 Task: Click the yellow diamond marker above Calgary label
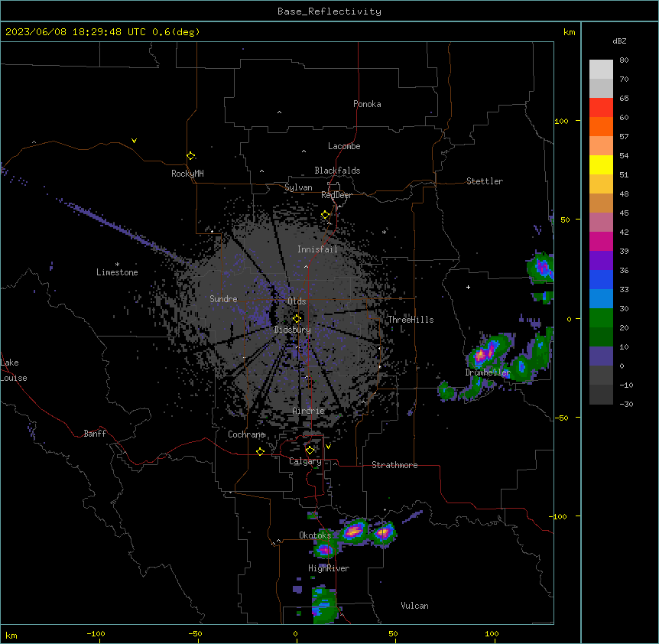coord(310,450)
